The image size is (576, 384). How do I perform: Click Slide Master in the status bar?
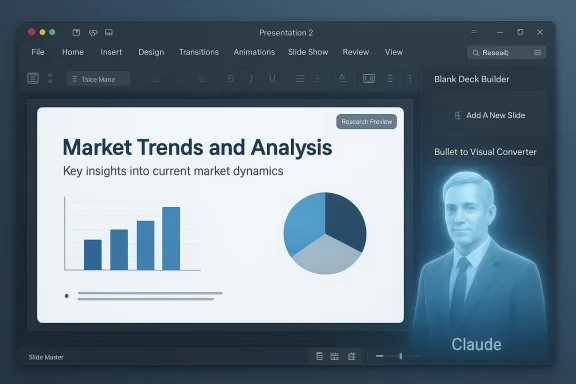tap(46, 357)
